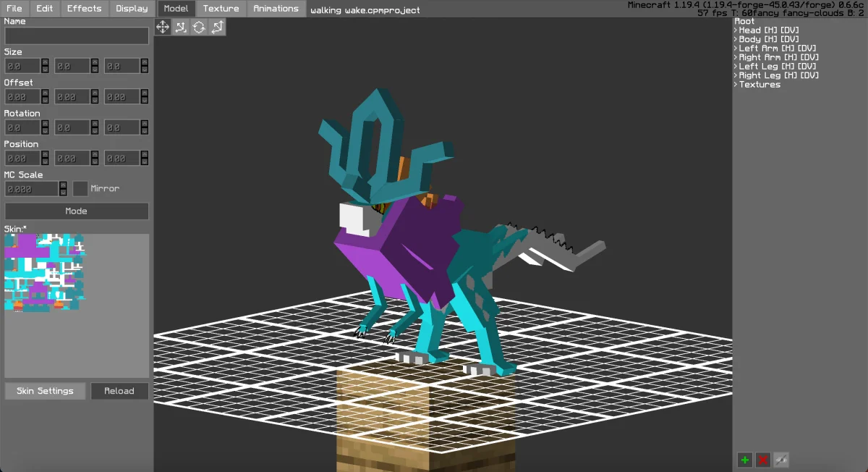Viewport: 868px width, 472px height.
Task: Focus the Name text field
Action: pyautogui.click(x=77, y=35)
